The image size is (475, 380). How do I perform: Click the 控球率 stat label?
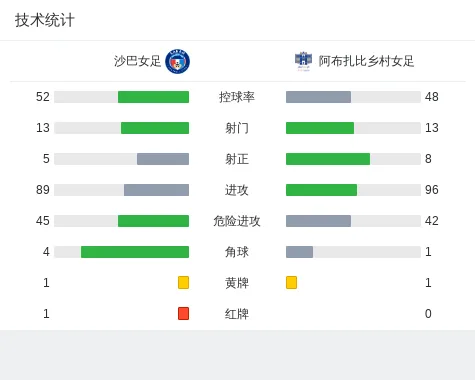tap(237, 97)
